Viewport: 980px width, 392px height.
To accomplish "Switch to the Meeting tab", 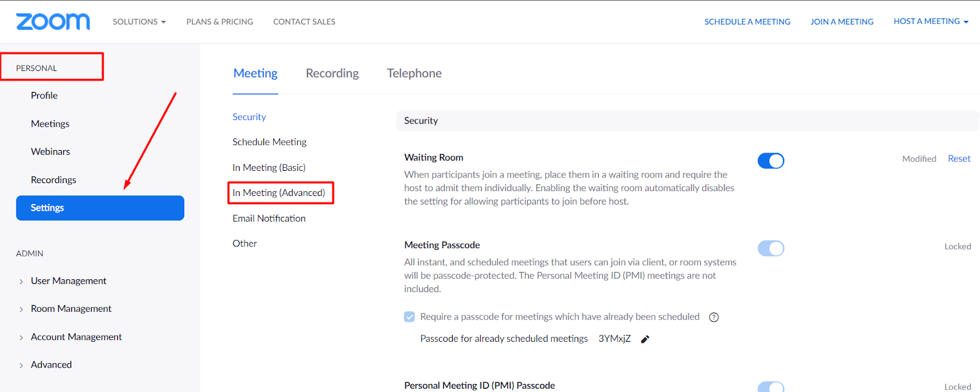I will click(255, 73).
